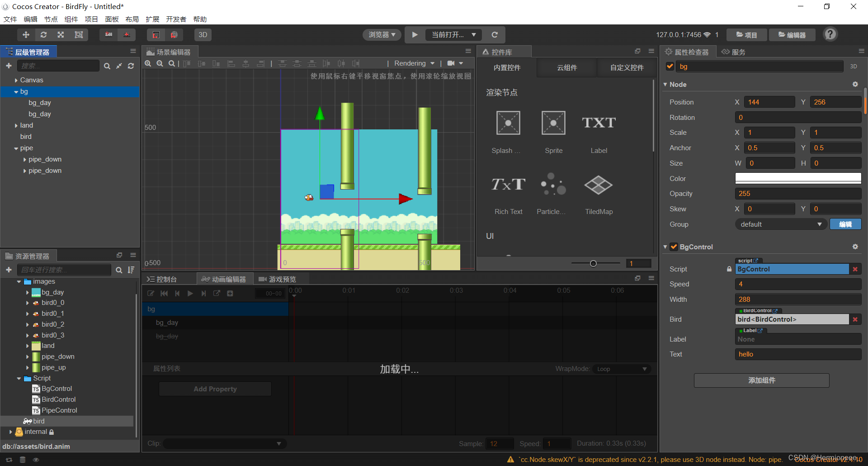This screenshot has height=466, width=868.
Task: Collapse the pipe node
Action: tap(16, 148)
